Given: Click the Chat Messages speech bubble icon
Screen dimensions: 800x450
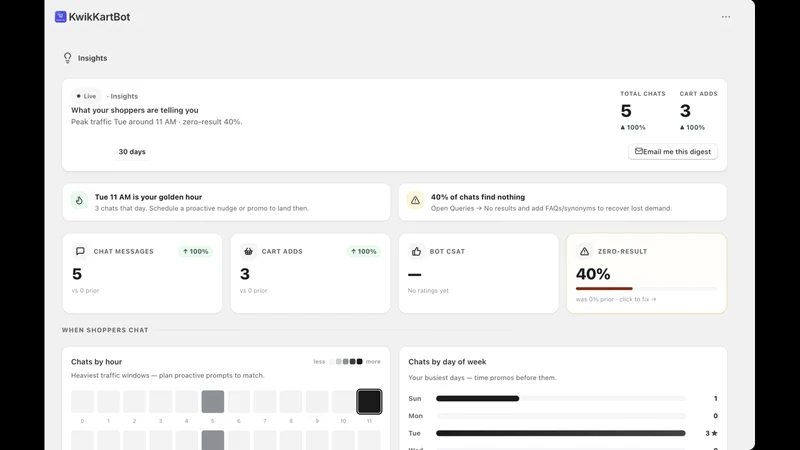Looking at the screenshot, I should click(80, 251).
